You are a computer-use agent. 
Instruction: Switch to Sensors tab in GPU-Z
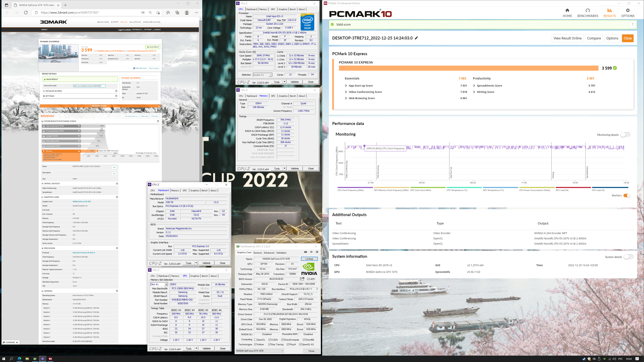pos(257,253)
